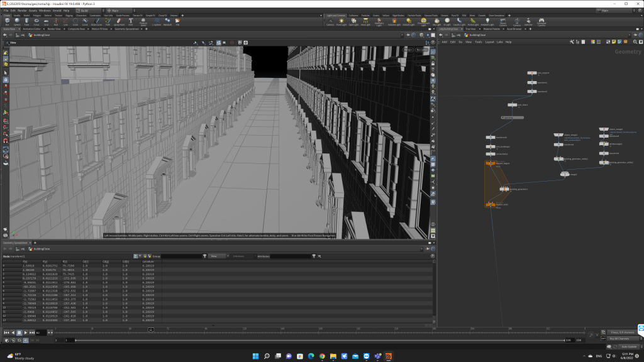644x362 pixels.
Task: Open the No cam camera selector dropdown
Action: pos(421,50)
